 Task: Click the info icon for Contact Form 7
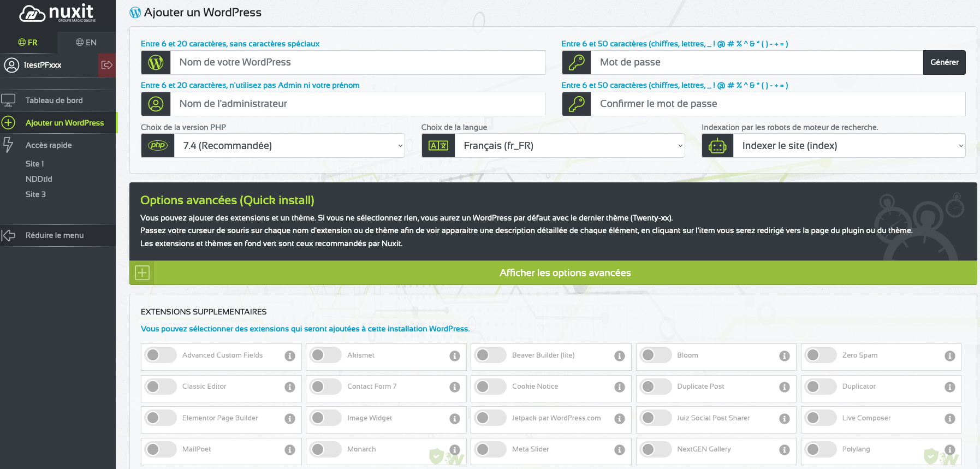tap(455, 387)
